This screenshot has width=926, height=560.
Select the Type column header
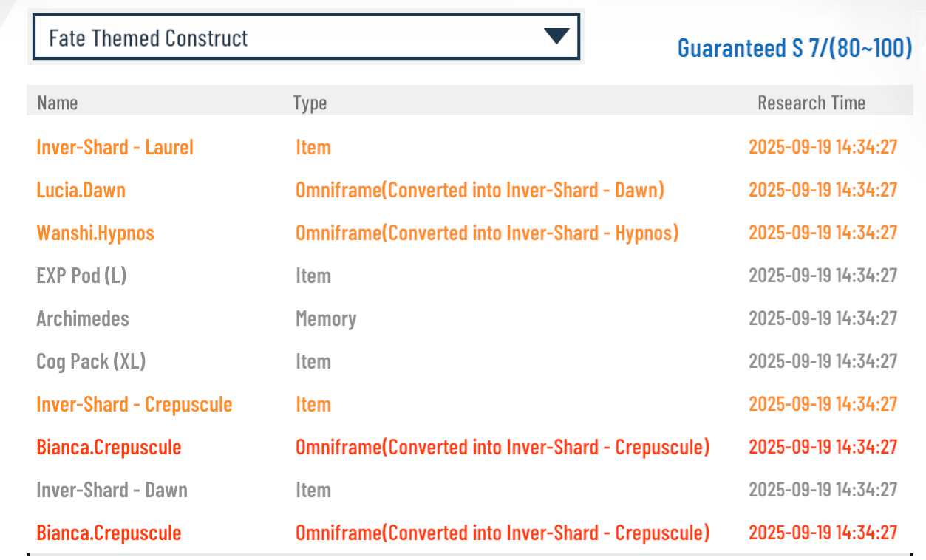pyautogui.click(x=310, y=103)
